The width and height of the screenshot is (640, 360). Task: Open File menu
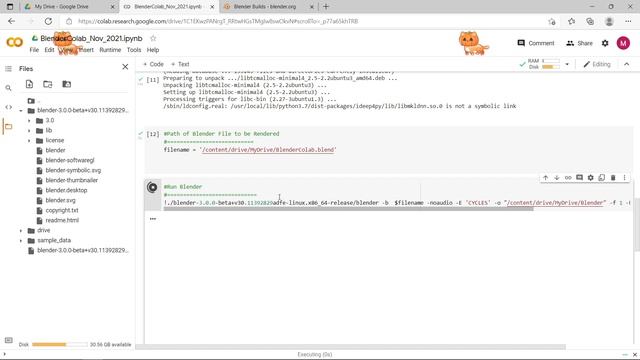[x=34, y=50]
